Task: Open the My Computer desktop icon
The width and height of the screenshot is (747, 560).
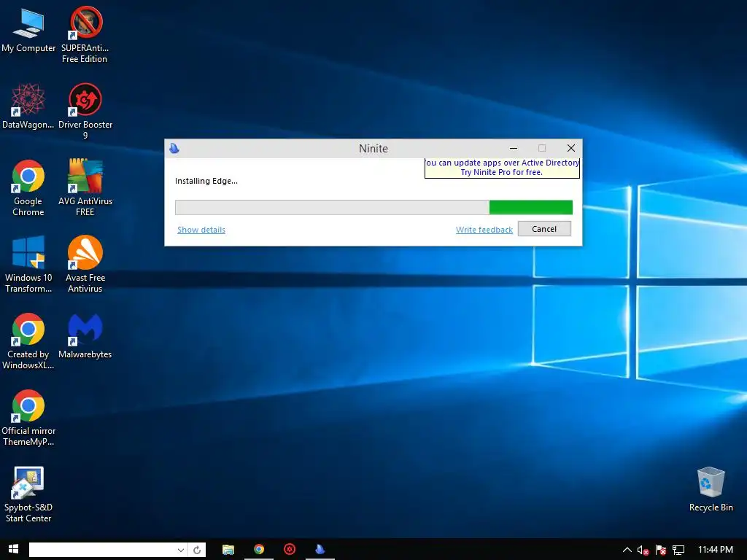Action: tap(28, 30)
